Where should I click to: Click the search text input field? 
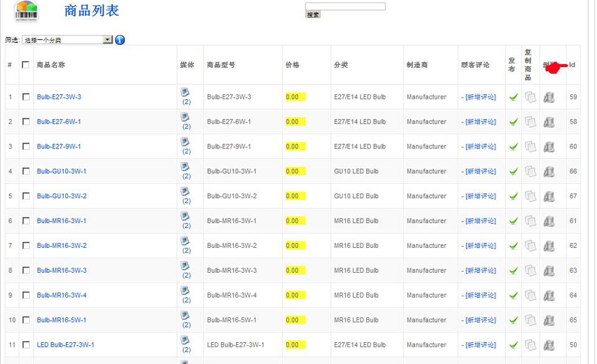tap(345, 6)
